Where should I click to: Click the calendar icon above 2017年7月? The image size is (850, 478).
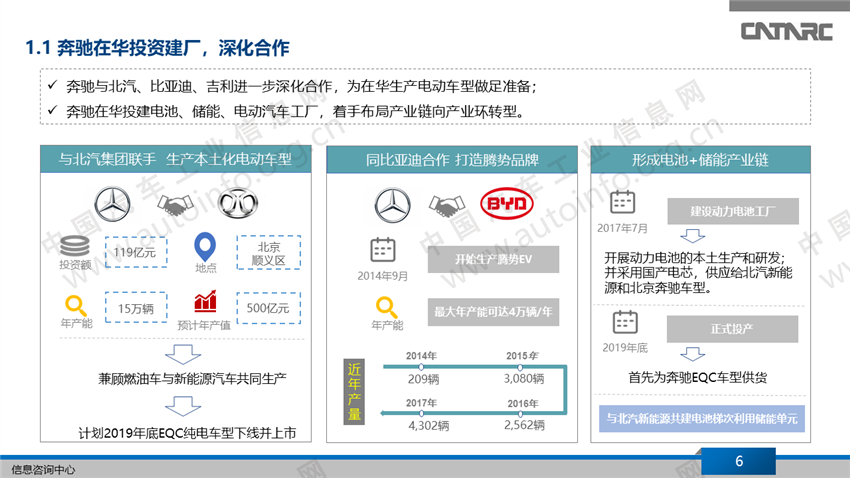[622, 202]
